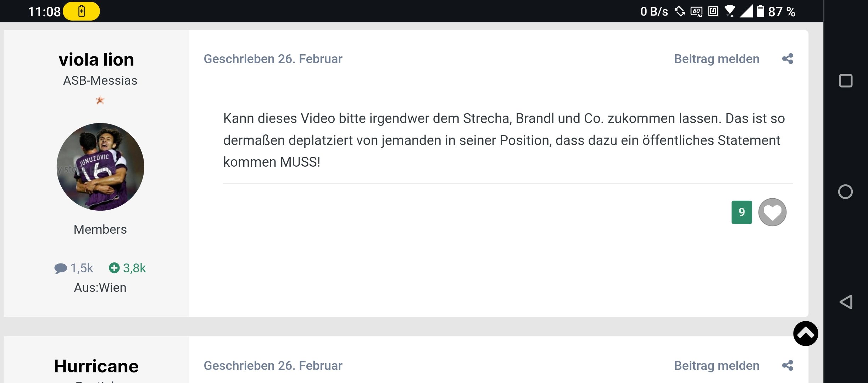Report Hurricane's post via Beitrag melden
This screenshot has height=383, width=868.
(717, 366)
